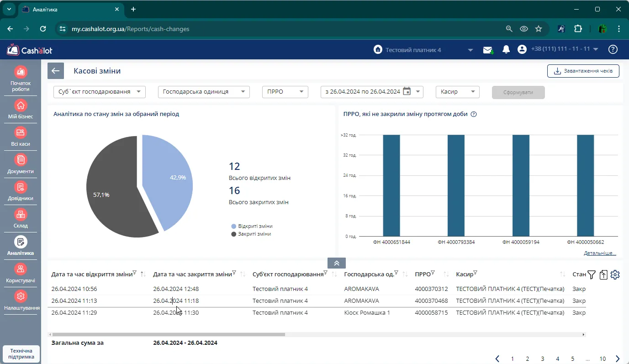Open the Касир dropdown filter

(458, 92)
